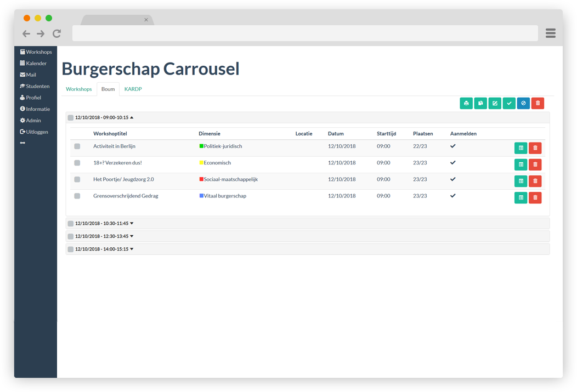
Task: Open the browser hamburger menu
Action: pos(551,33)
